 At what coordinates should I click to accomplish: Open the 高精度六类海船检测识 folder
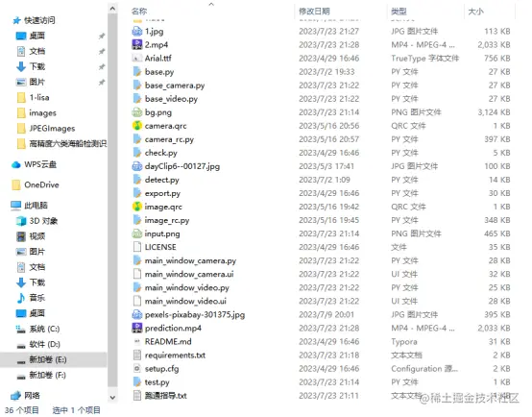click(68, 143)
